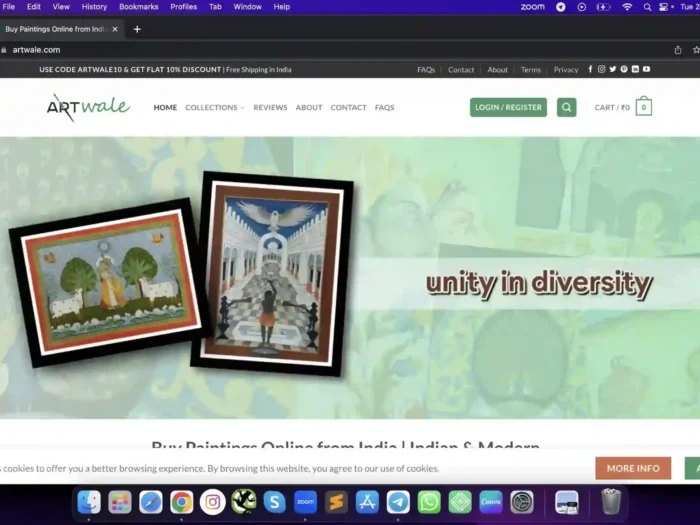The width and height of the screenshot is (700, 525).
Task: Open the Instagram social icon in header
Action: 601,69
